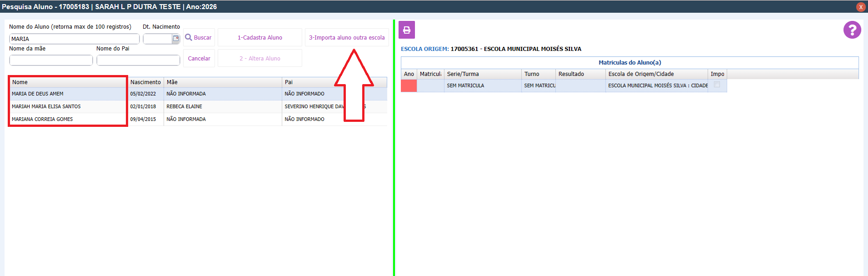Click the red Ano cell

point(409,85)
